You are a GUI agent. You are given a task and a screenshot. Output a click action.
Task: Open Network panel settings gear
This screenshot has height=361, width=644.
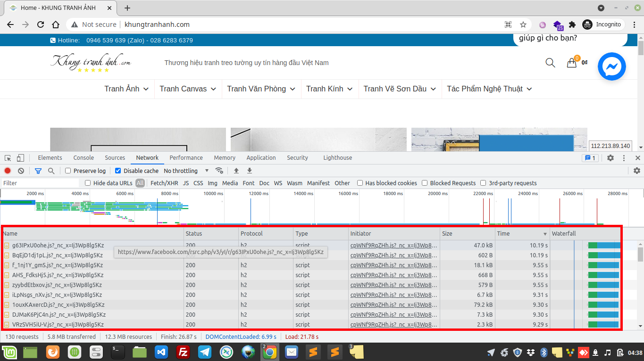coord(637,171)
